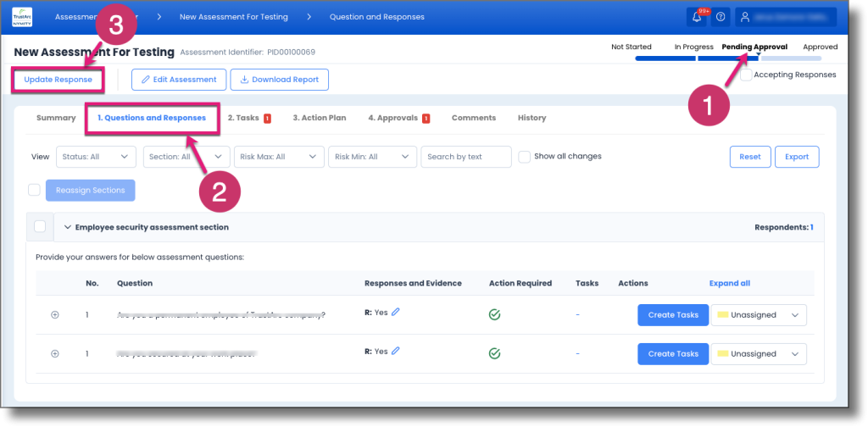Click Create Tasks in the second question row

point(673,354)
